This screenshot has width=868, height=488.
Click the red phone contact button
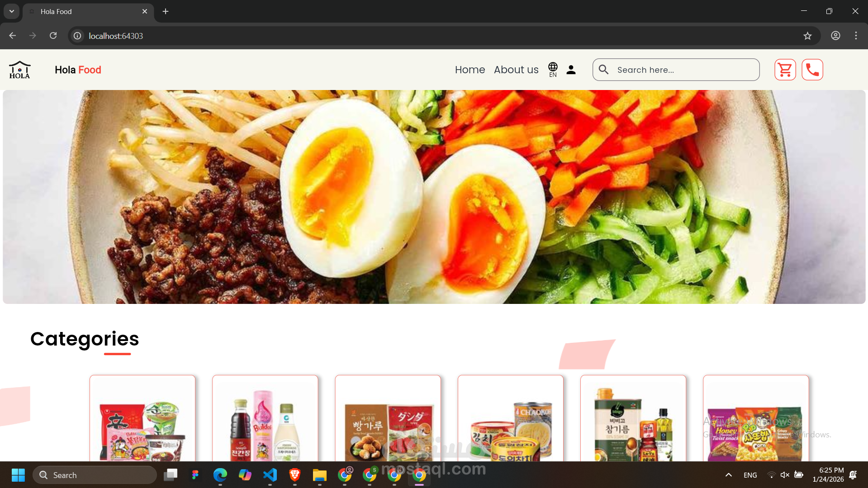tap(812, 70)
